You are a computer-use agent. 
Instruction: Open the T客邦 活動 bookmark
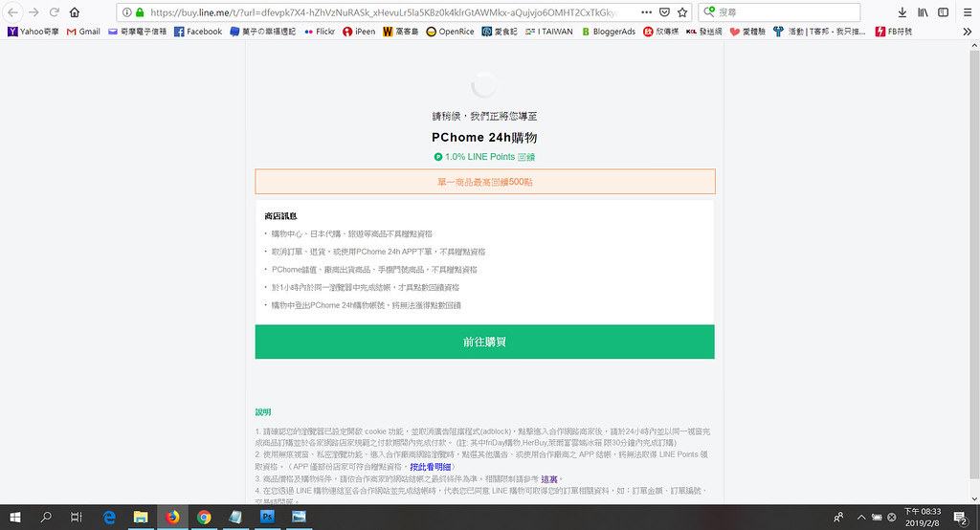tap(819, 32)
